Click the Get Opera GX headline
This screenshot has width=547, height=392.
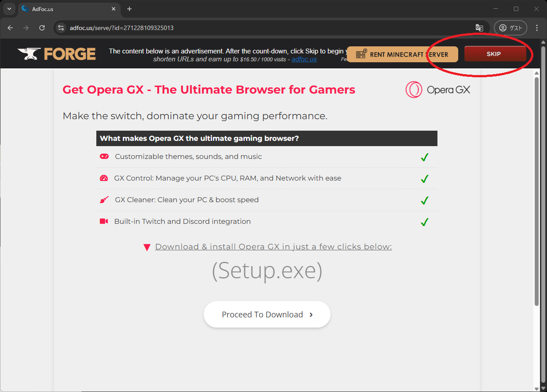tap(209, 90)
